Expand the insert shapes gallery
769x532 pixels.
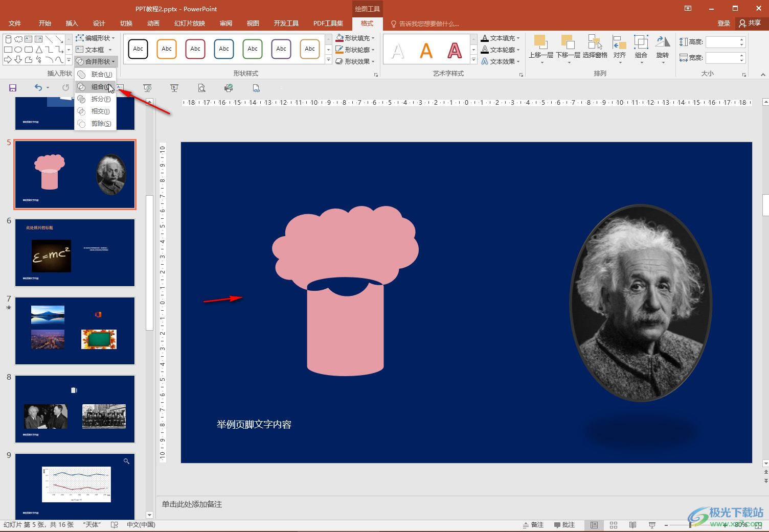69,60
